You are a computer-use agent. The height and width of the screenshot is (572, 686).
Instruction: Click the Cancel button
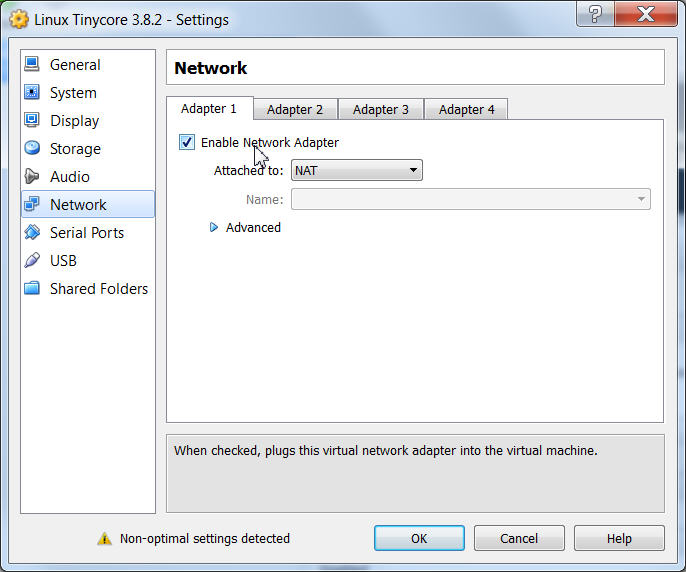coord(519,539)
